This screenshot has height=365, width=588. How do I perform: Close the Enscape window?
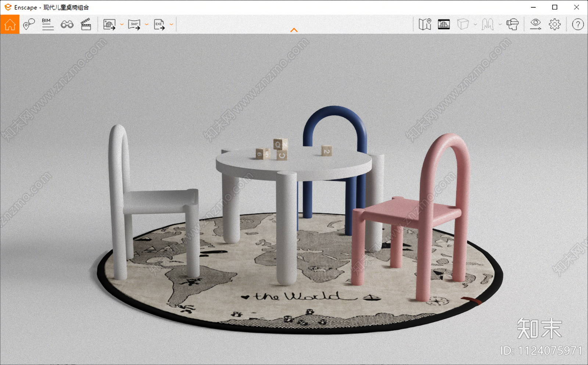(x=576, y=7)
